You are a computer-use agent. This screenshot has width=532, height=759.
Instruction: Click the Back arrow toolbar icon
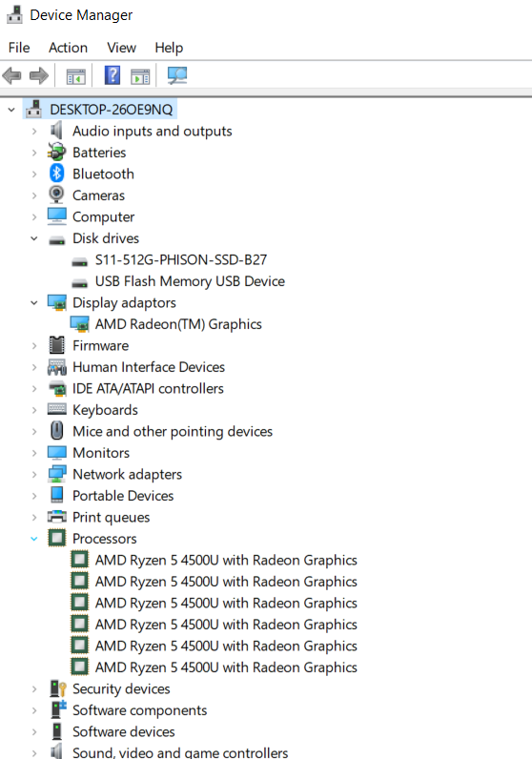click(12, 75)
